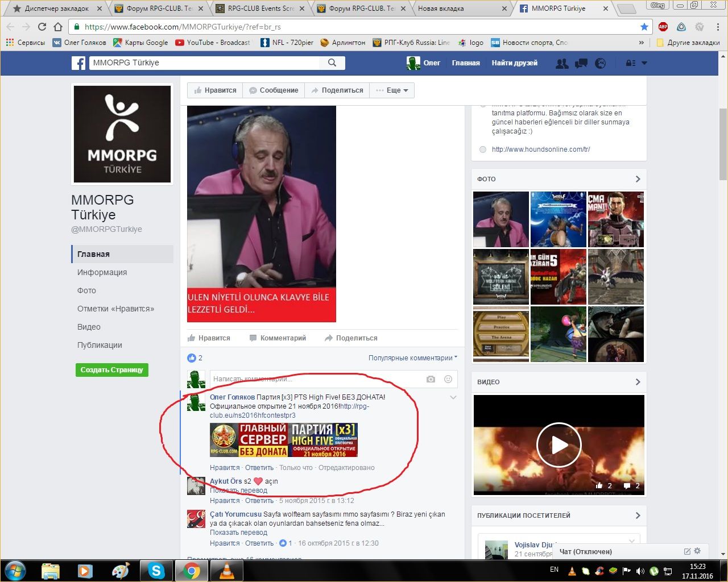Open the AdBlock Plus extension icon
728x582 pixels.
[663, 27]
